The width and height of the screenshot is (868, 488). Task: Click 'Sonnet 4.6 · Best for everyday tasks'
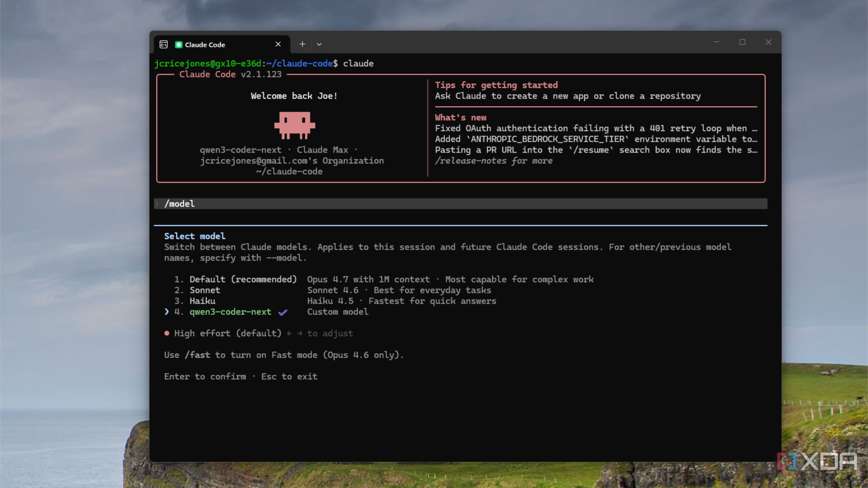(399, 290)
